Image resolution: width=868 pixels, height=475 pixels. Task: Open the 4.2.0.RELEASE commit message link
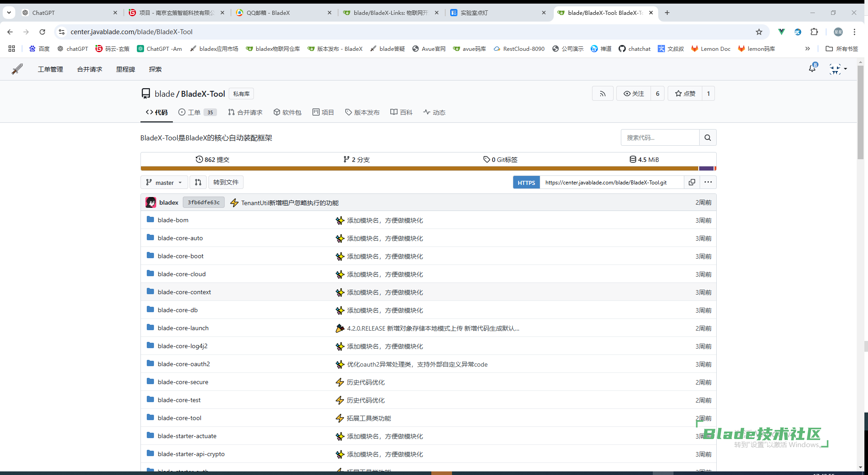coord(433,328)
